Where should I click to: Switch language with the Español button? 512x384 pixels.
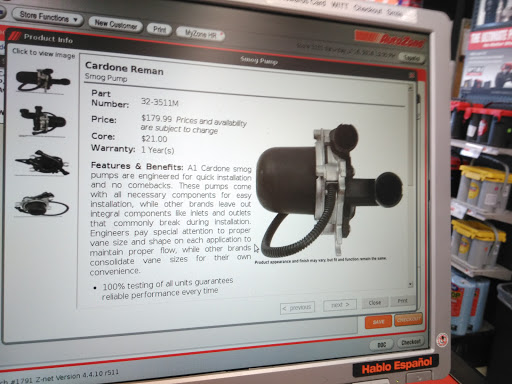pyautogui.click(x=412, y=58)
